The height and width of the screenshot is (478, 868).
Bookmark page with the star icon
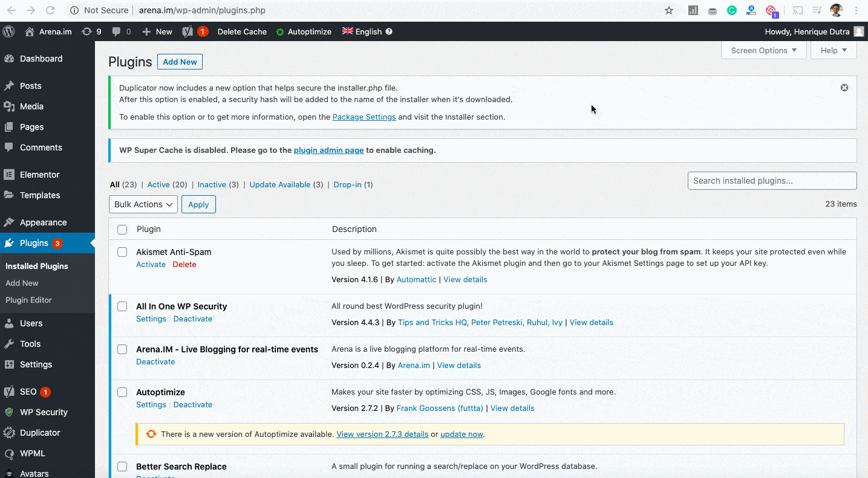[668, 10]
